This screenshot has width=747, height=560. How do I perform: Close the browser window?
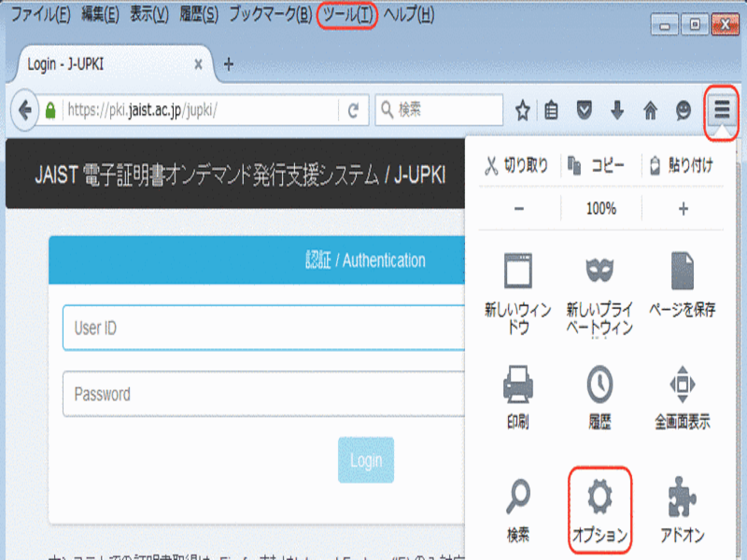point(726,24)
